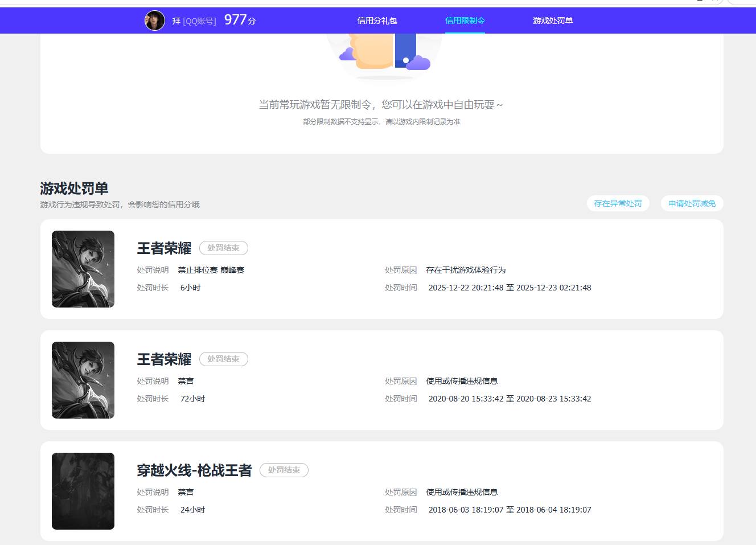Screen dimensions: 756x545
Task: Click the 存在异常处罚 button
Action: point(618,203)
